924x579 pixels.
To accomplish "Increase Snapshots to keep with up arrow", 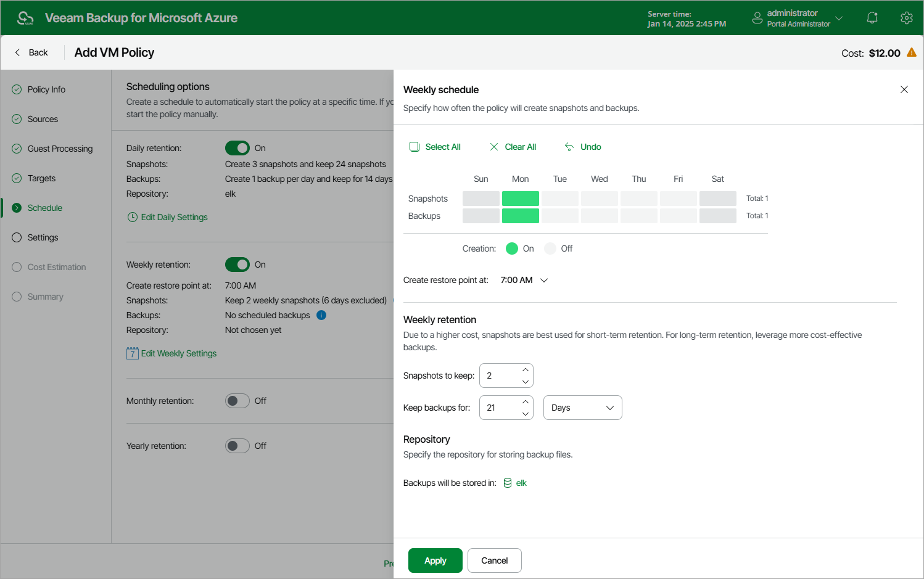I will pos(526,369).
